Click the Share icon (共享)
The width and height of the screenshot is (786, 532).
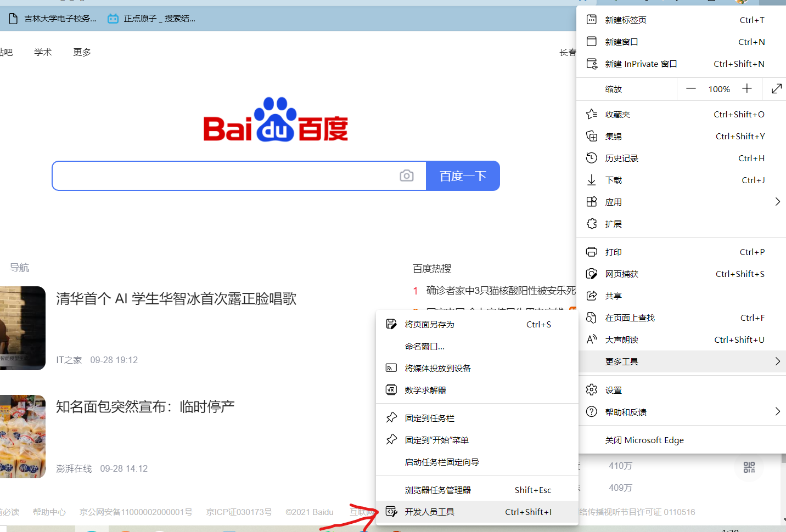[592, 296]
